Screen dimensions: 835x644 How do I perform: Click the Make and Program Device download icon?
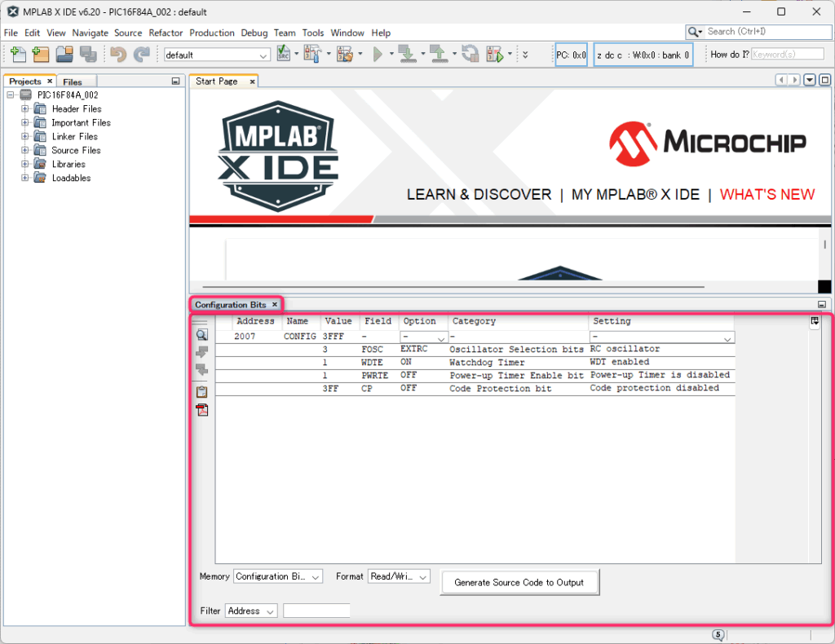coord(408,54)
